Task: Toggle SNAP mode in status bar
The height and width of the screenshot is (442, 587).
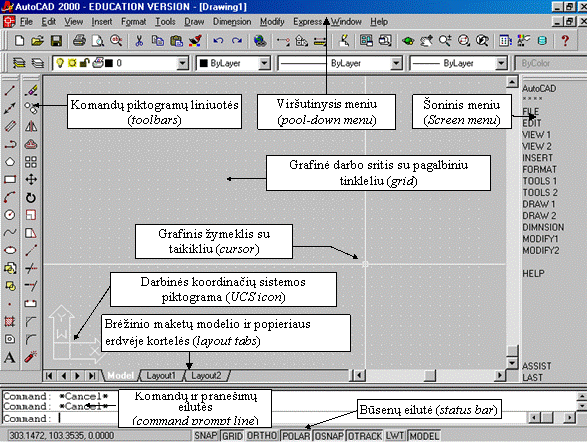Action: point(206,436)
